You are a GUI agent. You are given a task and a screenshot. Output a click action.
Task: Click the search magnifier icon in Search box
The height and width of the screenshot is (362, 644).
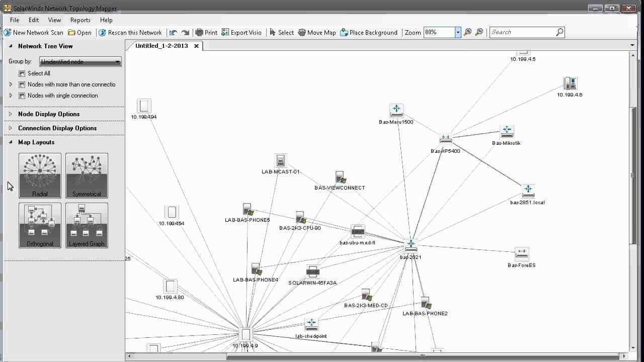pyautogui.click(x=559, y=32)
